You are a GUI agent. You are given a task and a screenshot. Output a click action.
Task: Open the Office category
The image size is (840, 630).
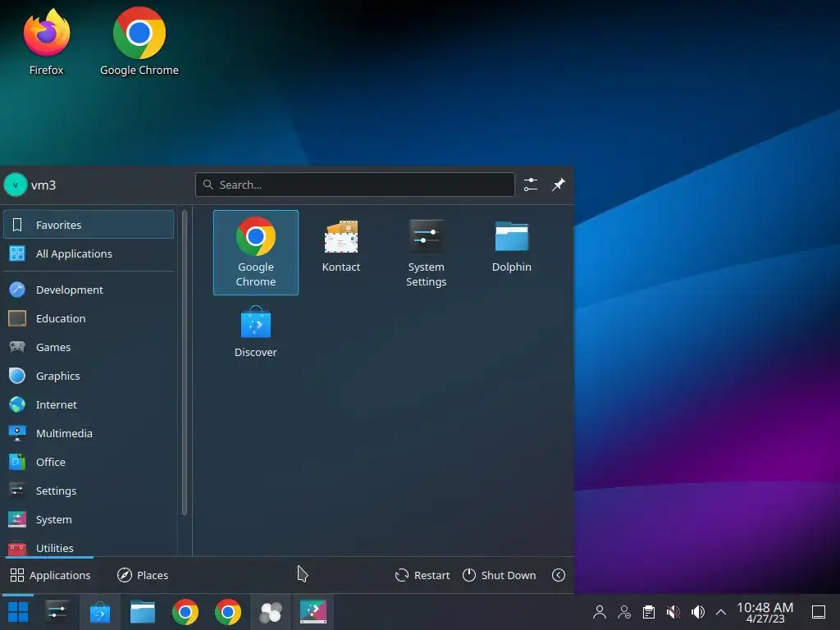pos(89,462)
